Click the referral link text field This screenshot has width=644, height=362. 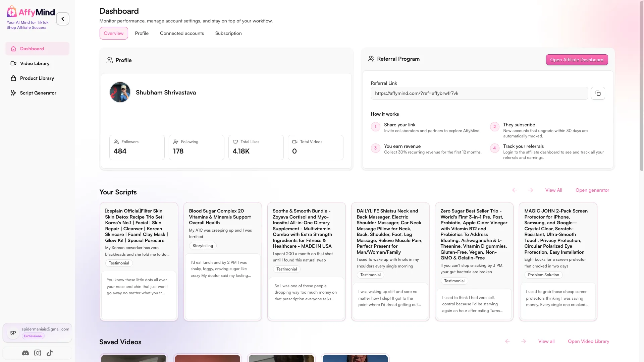coord(479,93)
